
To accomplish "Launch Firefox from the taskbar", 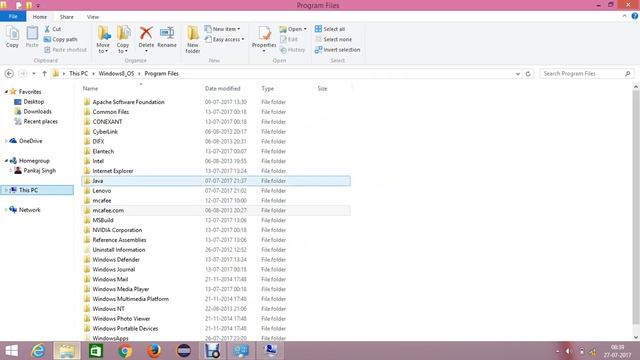I will [x=154, y=351].
